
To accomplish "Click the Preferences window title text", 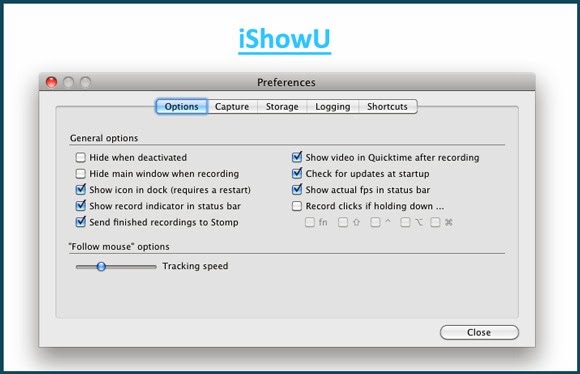I will click(x=286, y=82).
